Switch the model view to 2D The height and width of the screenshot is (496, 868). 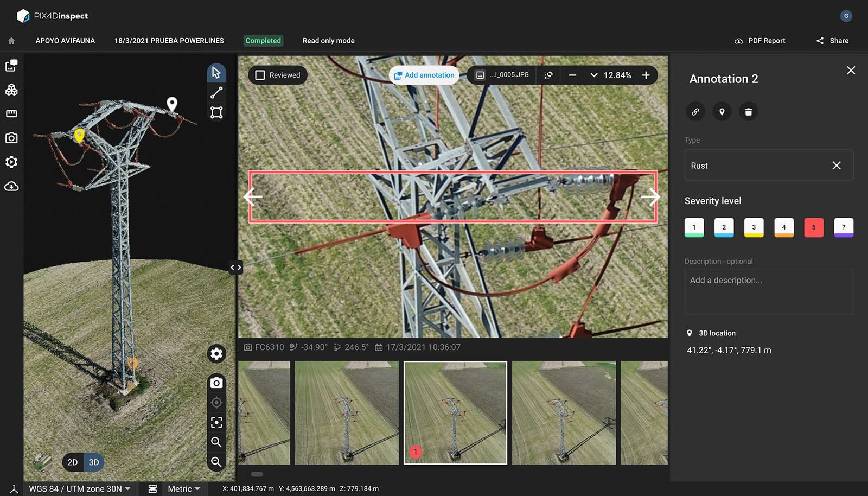[73, 462]
